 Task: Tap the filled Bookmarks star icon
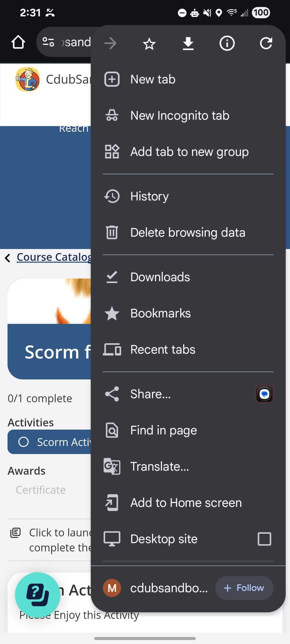pyautogui.click(x=112, y=313)
